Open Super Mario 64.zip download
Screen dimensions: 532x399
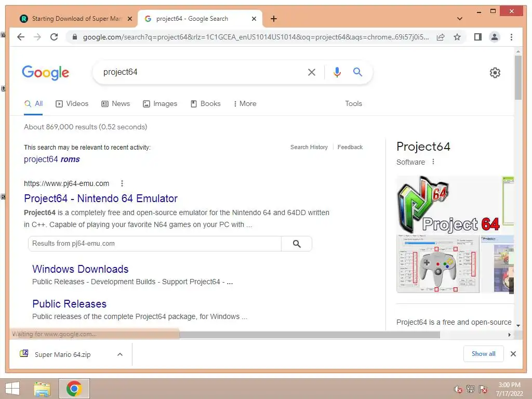click(x=63, y=354)
